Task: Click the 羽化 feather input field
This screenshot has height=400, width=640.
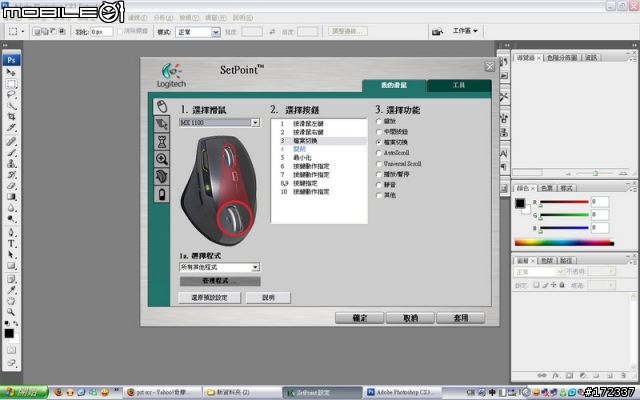Action: (x=101, y=31)
